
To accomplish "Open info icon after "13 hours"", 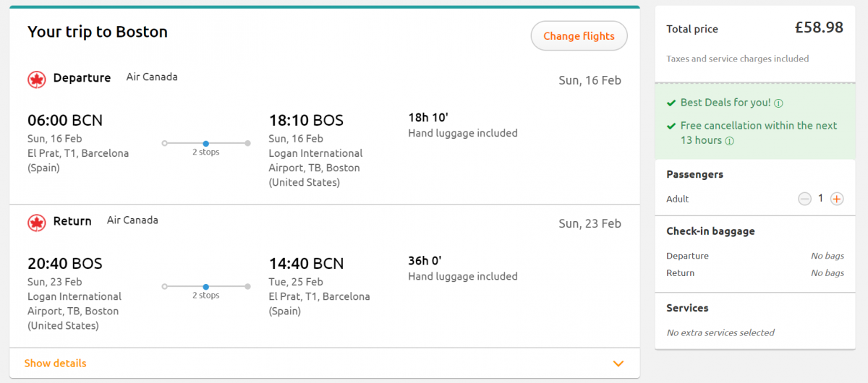I will (x=729, y=141).
